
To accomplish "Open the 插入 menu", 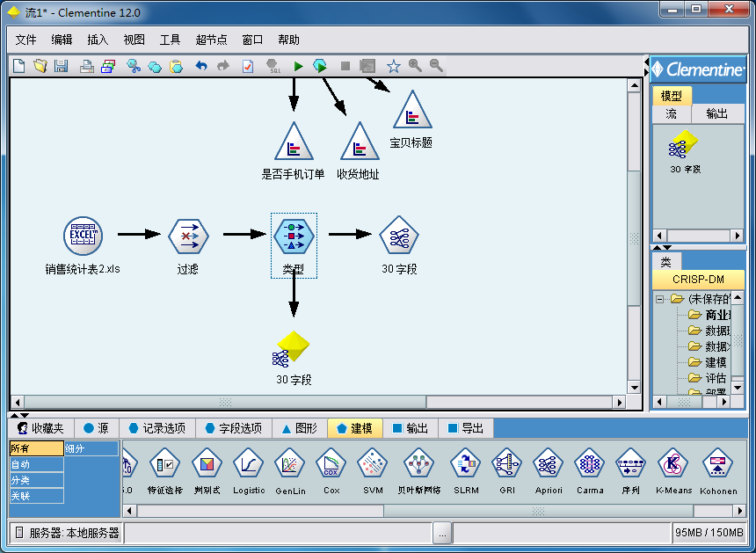I will 98,40.
